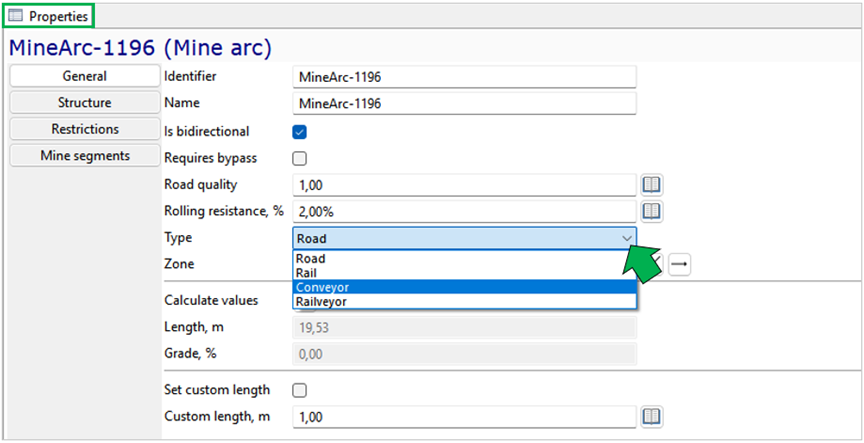Open the book icon beside Custom length
864x443 pixels.
(x=651, y=417)
